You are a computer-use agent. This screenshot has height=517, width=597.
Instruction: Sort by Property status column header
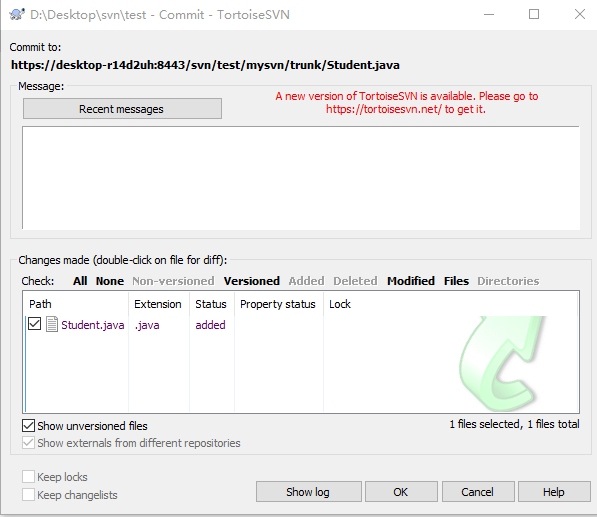point(279,304)
